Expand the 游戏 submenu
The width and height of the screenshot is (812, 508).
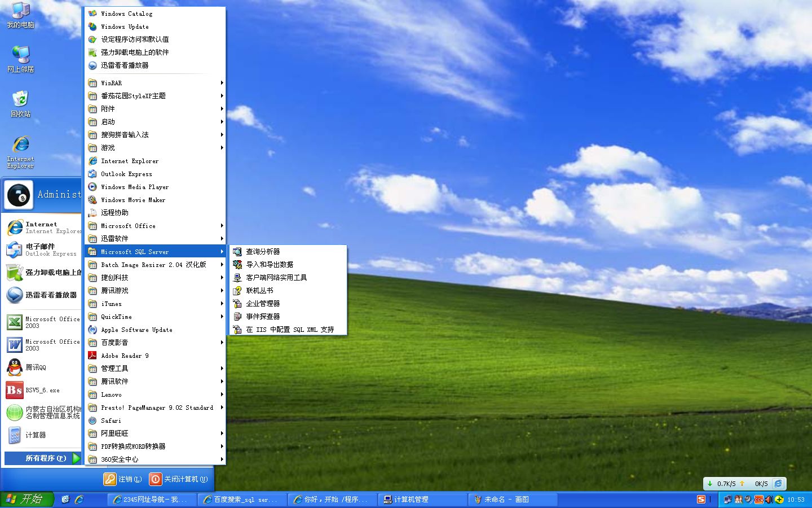tap(155, 148)
